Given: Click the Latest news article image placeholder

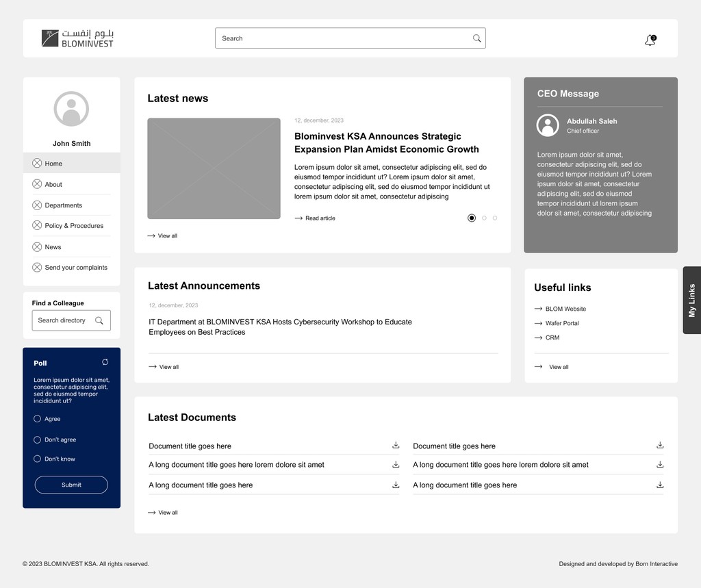Looking at the screenshot, I should tap(214, 168).
